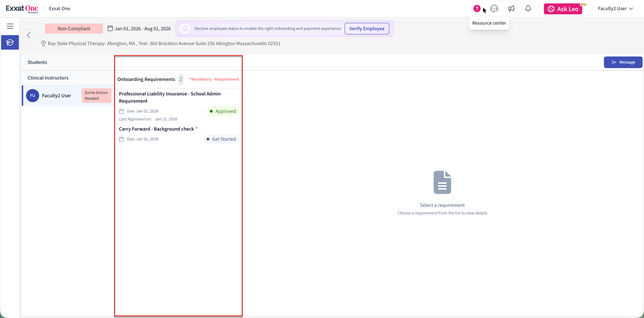Click the Exxat One logo
Viewport: 644px width, 318px height.
coord(22,9)
